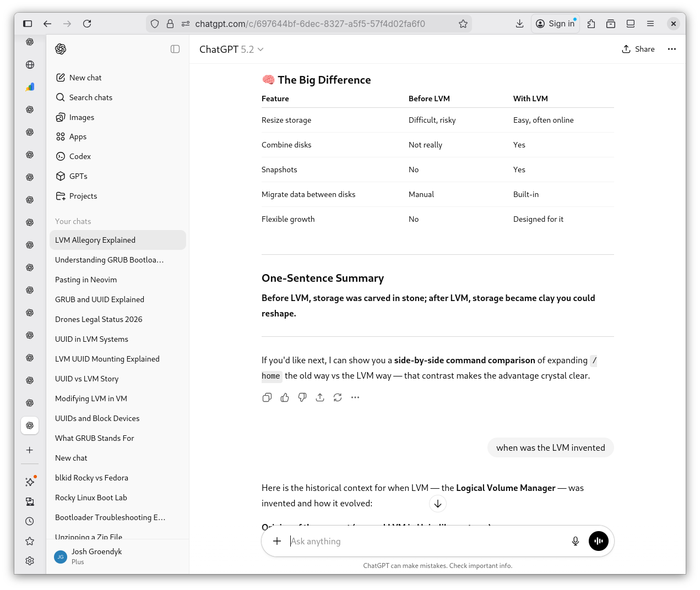700x590 pixels.
Task: Open the three-dots conversation options menu
Action: 671,49
